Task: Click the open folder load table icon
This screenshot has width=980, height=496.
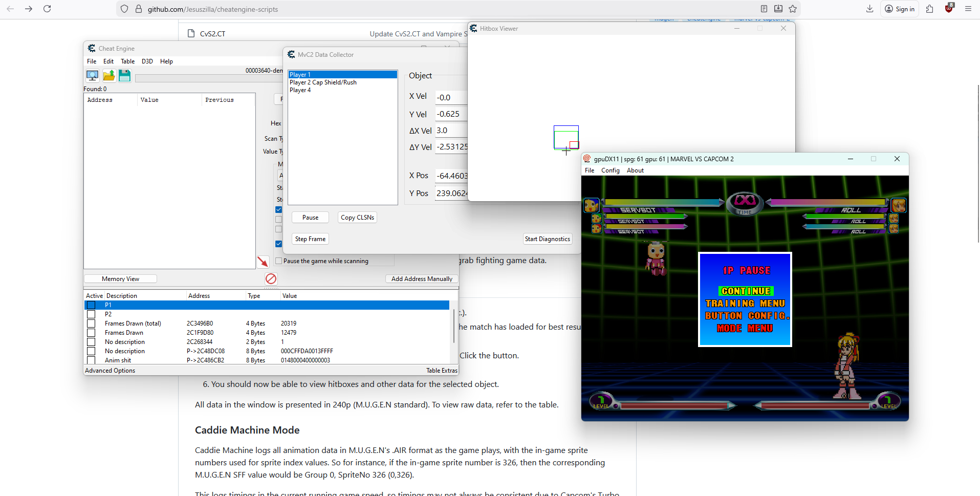Action: pos(109,76)
